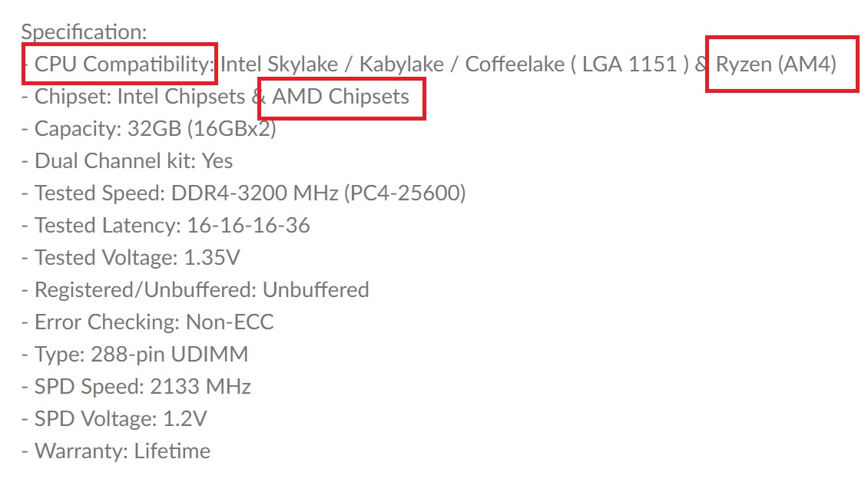This screenshot has height=492, width=868.
Task: Click the LGA 1151 socket text
Action: [629, 64]
